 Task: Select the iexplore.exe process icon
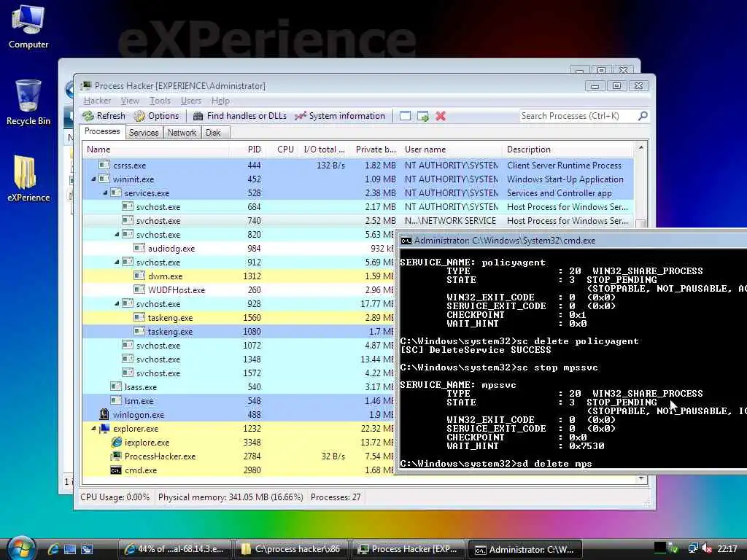(x=116, y=443)
